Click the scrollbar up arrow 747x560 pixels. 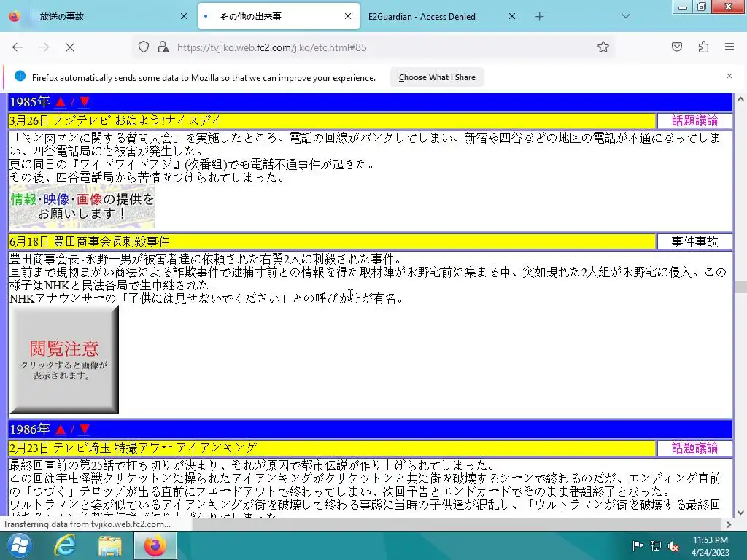tap(740, 99)
